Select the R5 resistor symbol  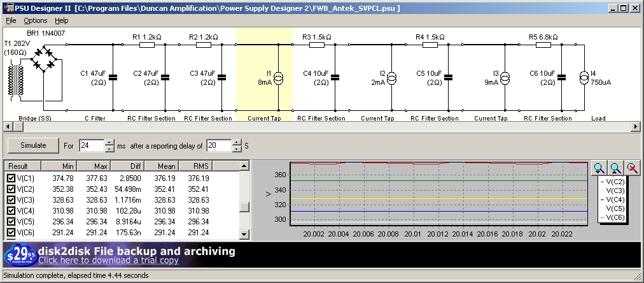(543, 45)
